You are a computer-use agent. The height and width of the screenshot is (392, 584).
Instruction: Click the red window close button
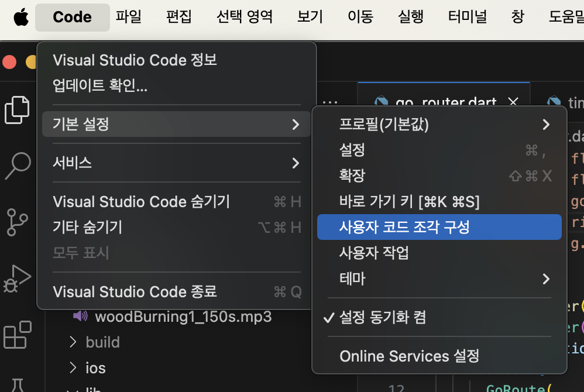(9, 62)
